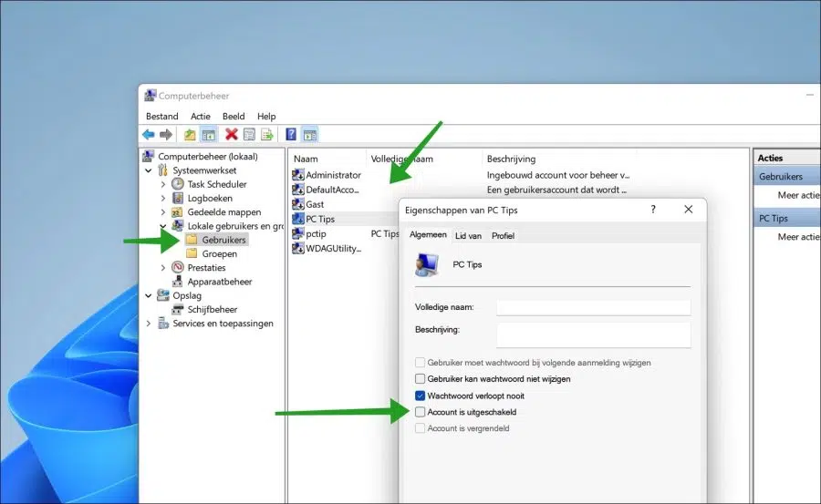
Task: Click the Systeemwerkset tools icon
Action: click(x=163, y=170)
